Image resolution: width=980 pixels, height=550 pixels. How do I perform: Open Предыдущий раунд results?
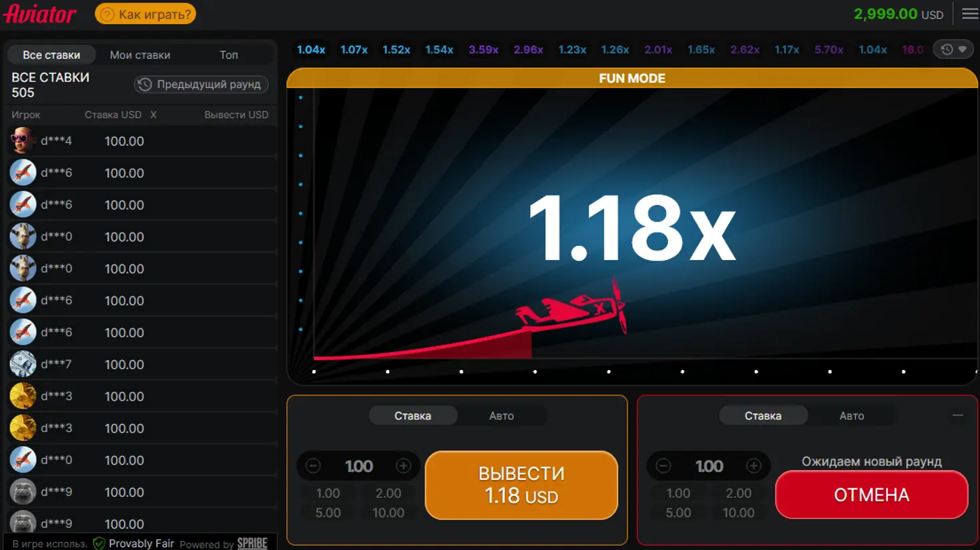[x=201, y=85]
